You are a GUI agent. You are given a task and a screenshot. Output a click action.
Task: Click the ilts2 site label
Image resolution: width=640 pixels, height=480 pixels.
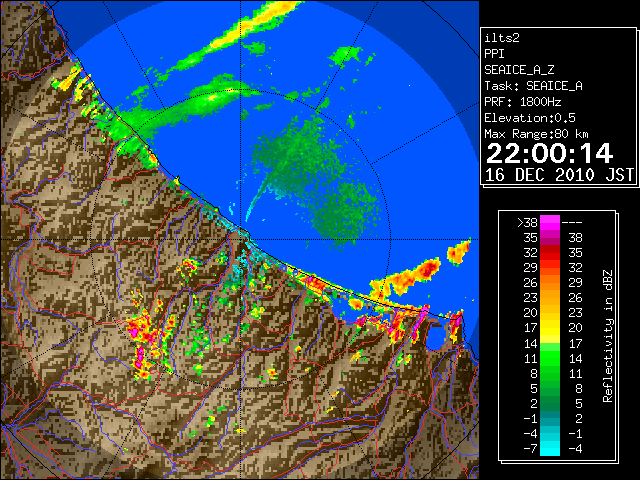[x=502, y=38]
